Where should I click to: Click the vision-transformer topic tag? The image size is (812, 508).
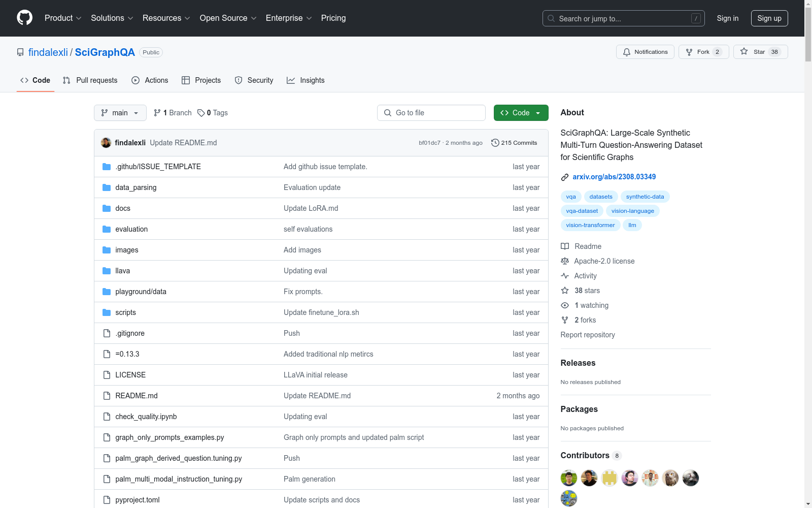coord(590,225)
